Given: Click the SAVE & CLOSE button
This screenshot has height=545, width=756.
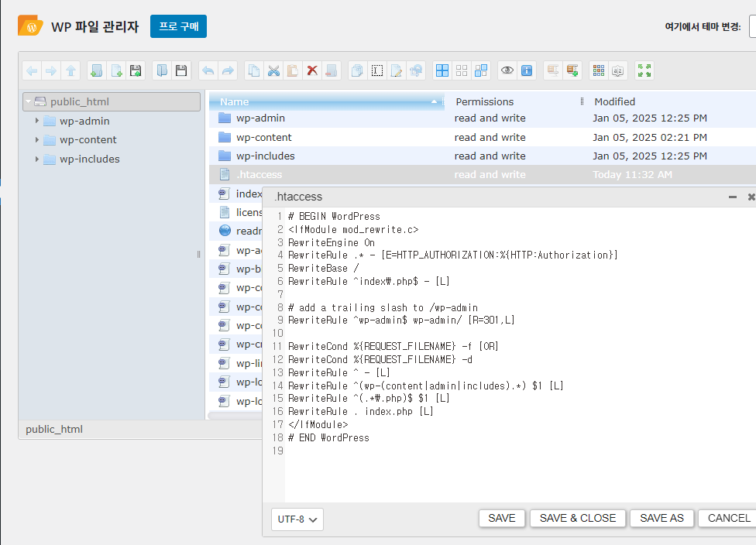Looking at the screenshot, I should pos(578,518).
